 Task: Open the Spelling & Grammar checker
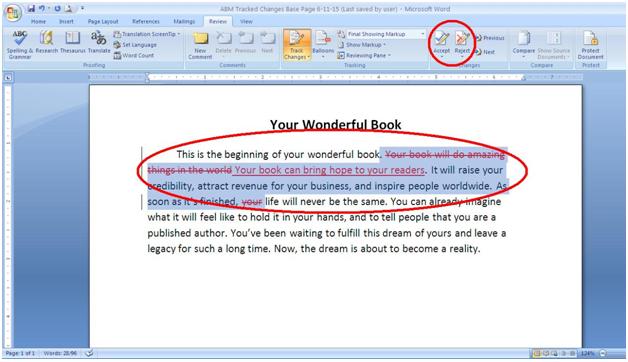tap(19, 44)
